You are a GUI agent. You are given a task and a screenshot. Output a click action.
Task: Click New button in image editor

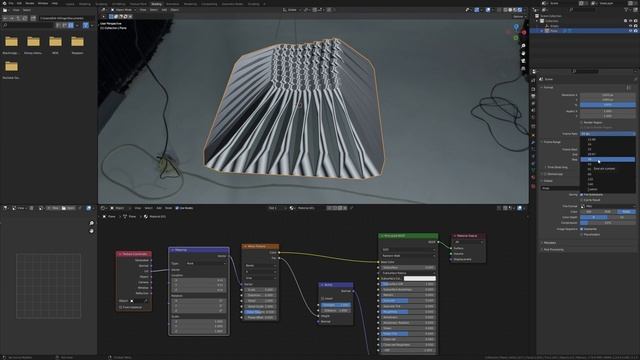[53, 208]
